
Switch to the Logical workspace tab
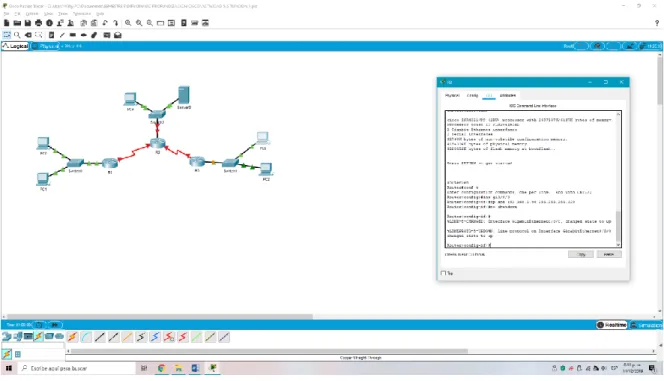point(15,46)
